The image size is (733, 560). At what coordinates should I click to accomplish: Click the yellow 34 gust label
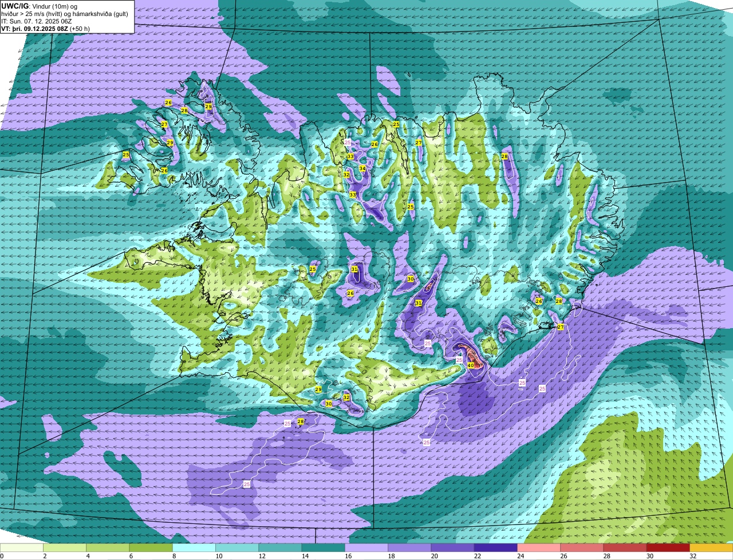[362, 169]
